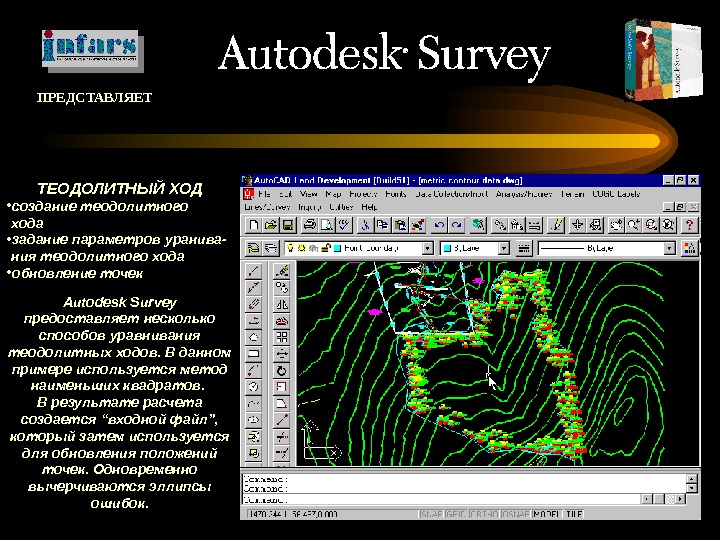This screenshot has width=720, height=540.
Task: Click horizontal scrollbar right arrow
Action: click(x=681, y=499)
